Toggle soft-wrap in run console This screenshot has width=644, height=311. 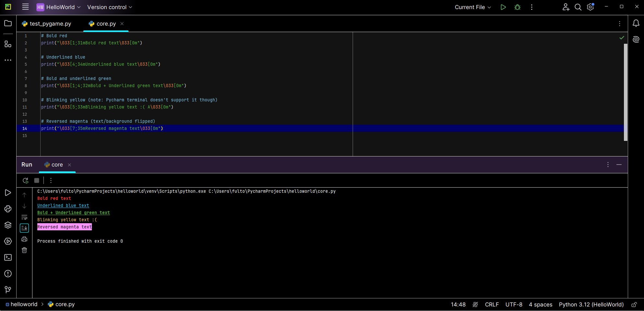[x=24, y=217]
